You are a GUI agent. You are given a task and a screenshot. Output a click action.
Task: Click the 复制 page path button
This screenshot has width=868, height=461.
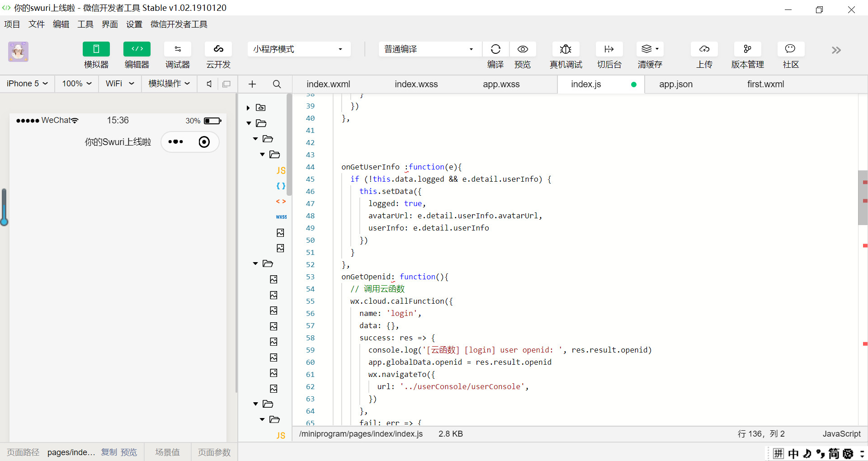pyautogui.click(x=108, y=452)
